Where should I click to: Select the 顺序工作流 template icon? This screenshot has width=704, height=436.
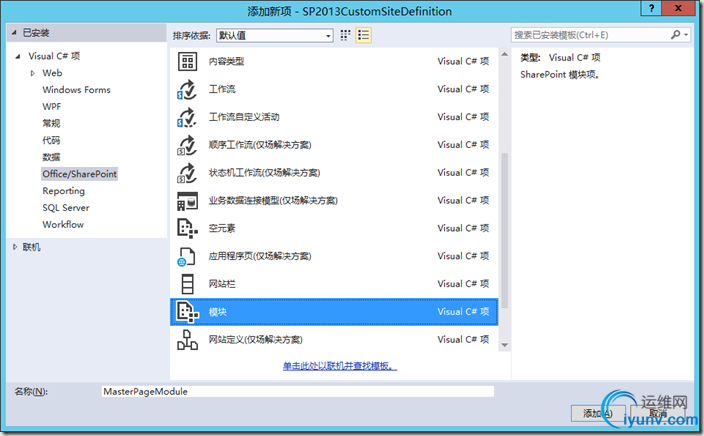coord(187,145)
